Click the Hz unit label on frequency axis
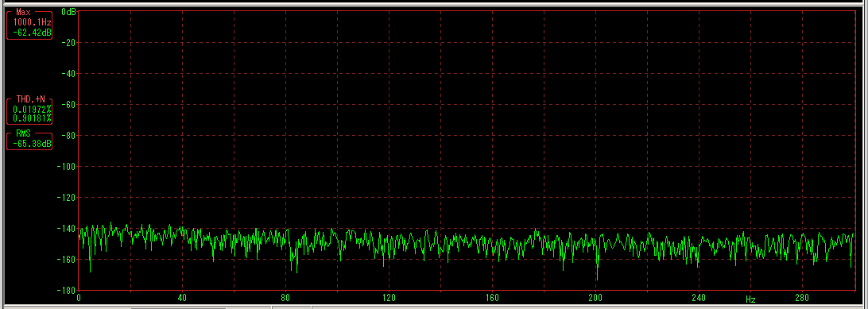 coord(750,299)
